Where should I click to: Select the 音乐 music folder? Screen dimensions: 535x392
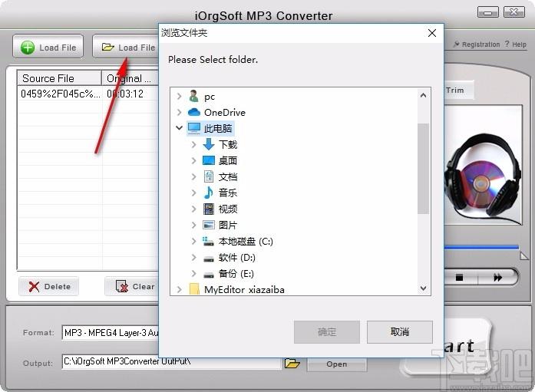click(x=227, y=193)
